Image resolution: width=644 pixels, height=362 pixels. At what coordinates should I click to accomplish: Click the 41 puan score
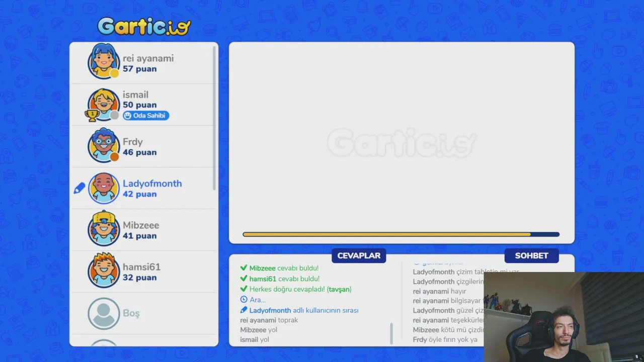pyautogui.click(x=140, y=236)
